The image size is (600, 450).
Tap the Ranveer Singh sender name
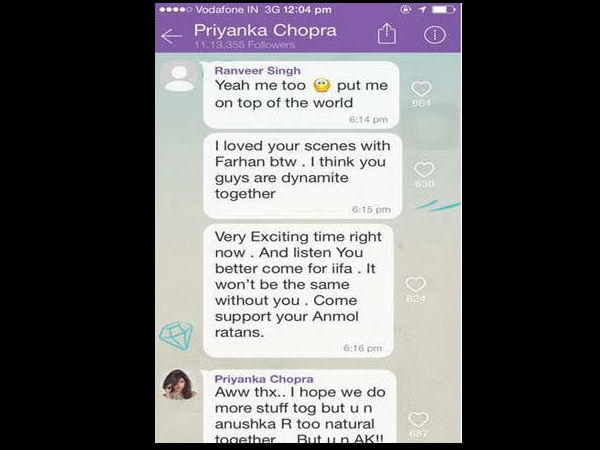[x=258, y=71]
